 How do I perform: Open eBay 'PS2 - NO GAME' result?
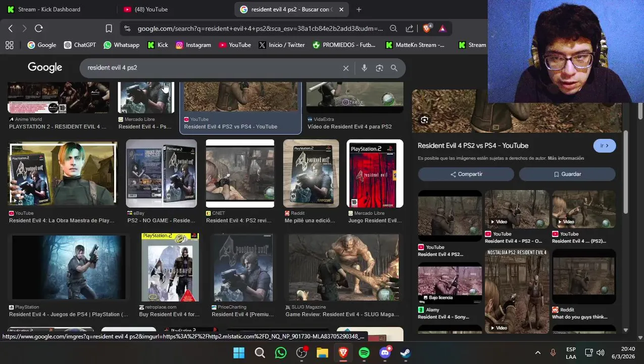pyautogui.click(x=162, y=173)
